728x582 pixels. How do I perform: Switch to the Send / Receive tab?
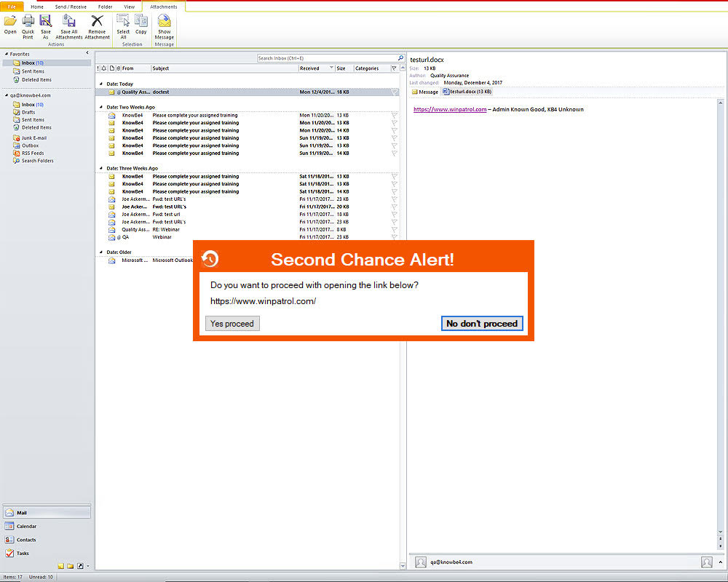pos(71,7)
